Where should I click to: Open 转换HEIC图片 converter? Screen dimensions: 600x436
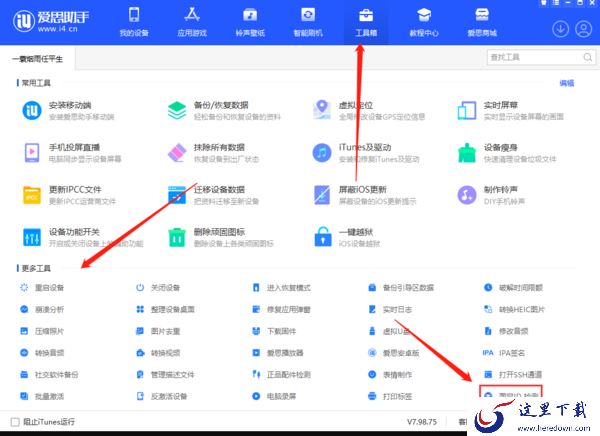514,309
